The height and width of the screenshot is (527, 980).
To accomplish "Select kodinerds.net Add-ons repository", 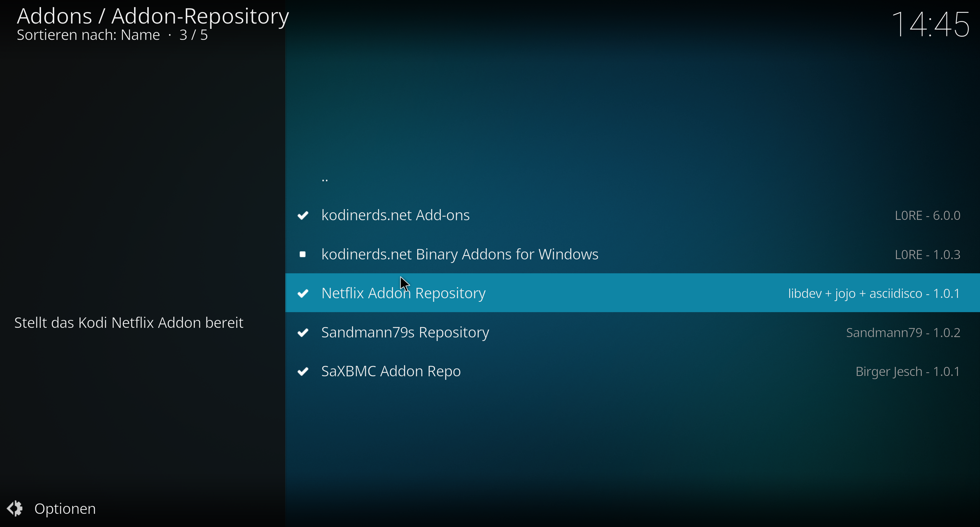I will point(632,216).
